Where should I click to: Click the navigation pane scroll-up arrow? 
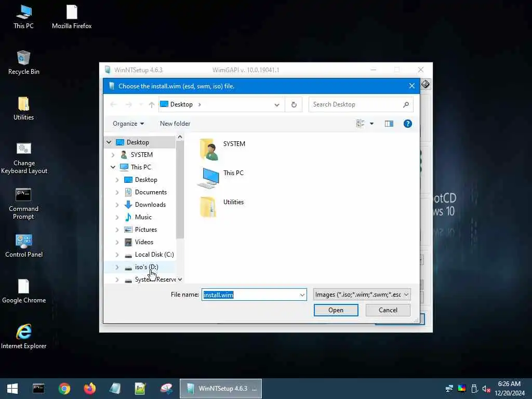(180, 137)
